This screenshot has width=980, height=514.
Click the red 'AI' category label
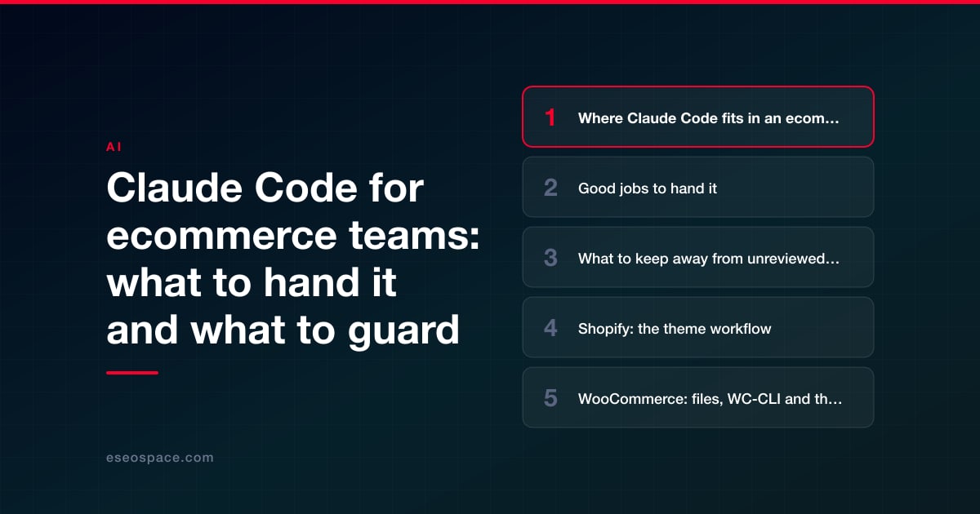click(114, 147)
